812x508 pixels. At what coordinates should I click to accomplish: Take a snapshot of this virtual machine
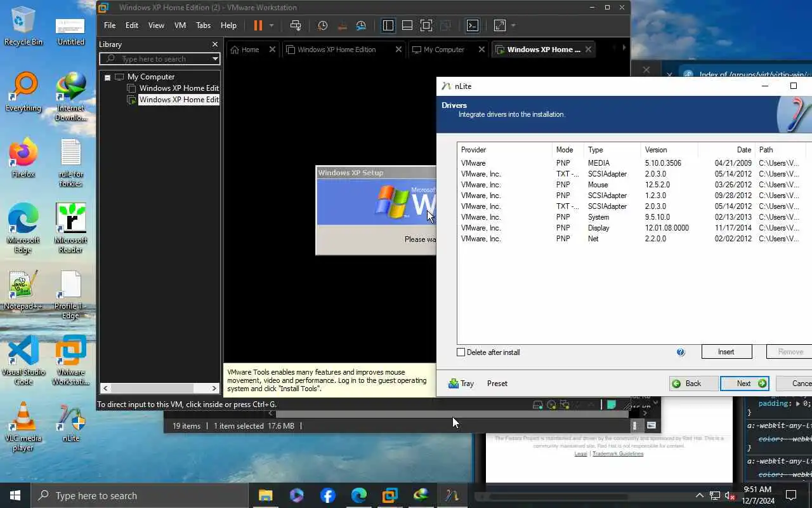322,25
